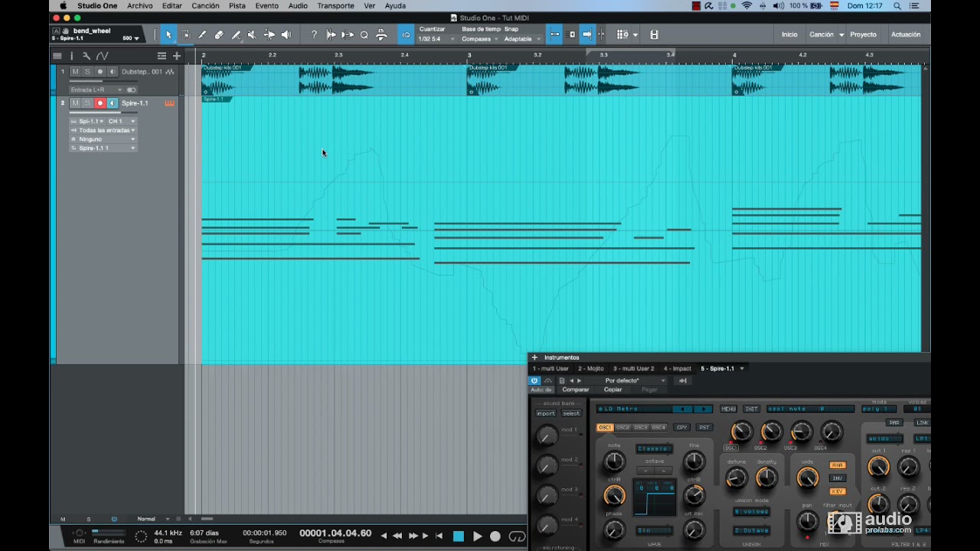The height and width of the screenshot is (551, 980).
Task: Click timeline ruler at bar 3
Action: [x=469, y=55]
